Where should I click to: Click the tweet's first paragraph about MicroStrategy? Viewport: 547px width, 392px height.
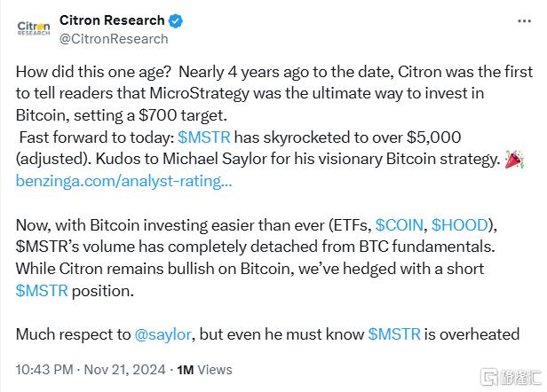[274, 126]
